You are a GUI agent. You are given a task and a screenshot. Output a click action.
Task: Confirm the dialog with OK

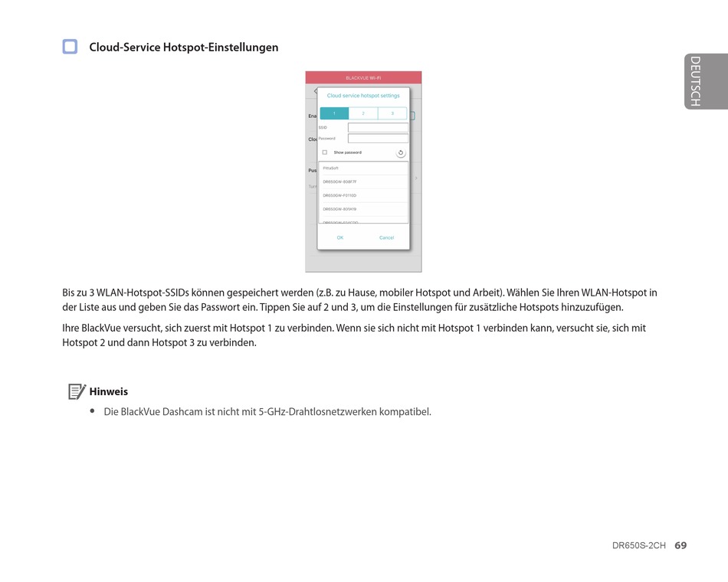tap(339, 237)
